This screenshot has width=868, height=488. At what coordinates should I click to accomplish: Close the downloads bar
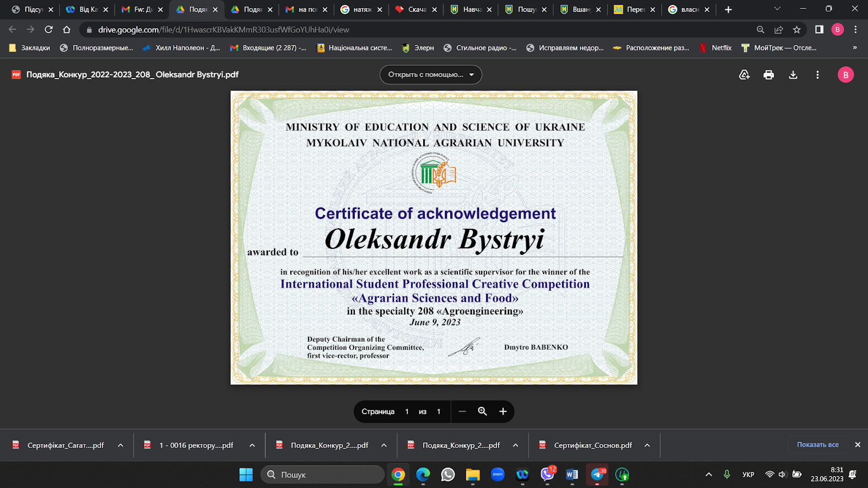click(858, 445)
